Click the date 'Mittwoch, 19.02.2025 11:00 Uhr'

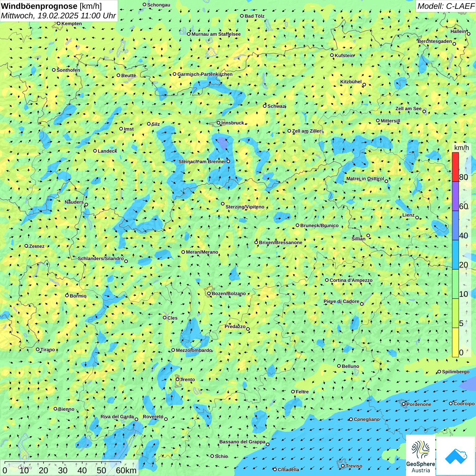[x=58, y=16]
